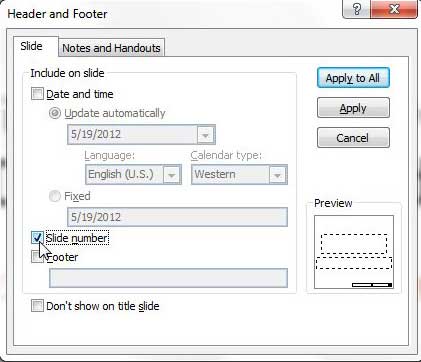Open the date format dropdown arrow

(205, 135)
